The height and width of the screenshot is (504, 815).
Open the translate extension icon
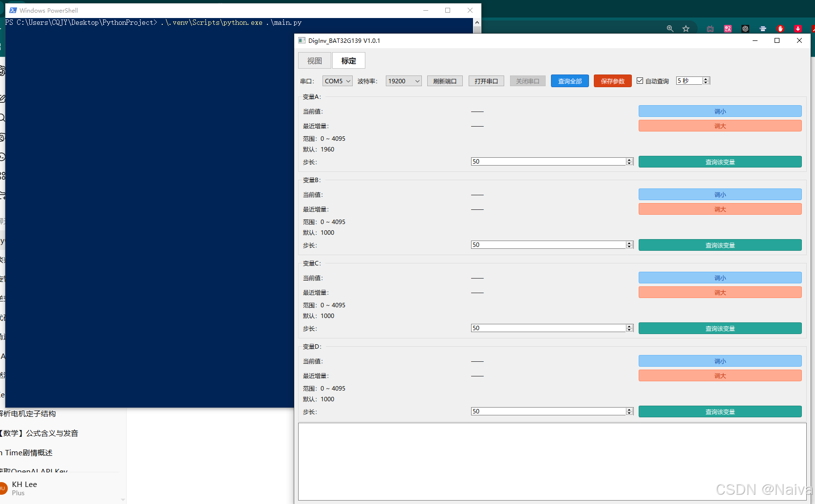click(728, 29)
